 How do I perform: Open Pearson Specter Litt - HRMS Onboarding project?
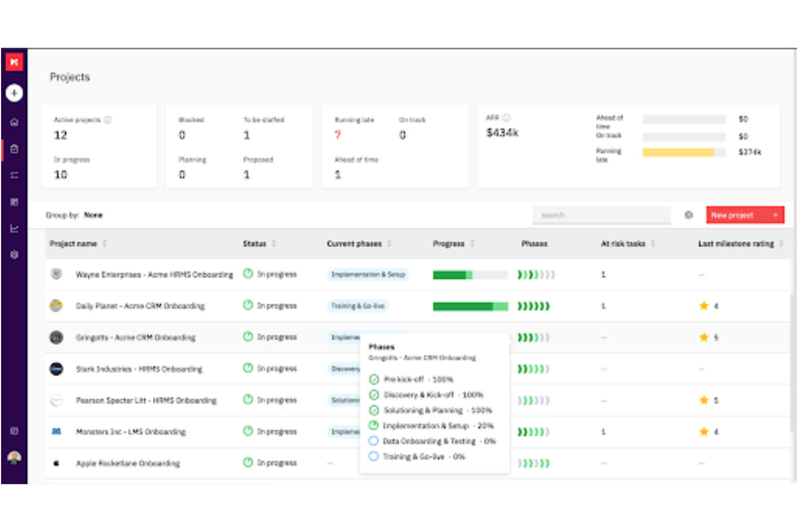[146, 400]
